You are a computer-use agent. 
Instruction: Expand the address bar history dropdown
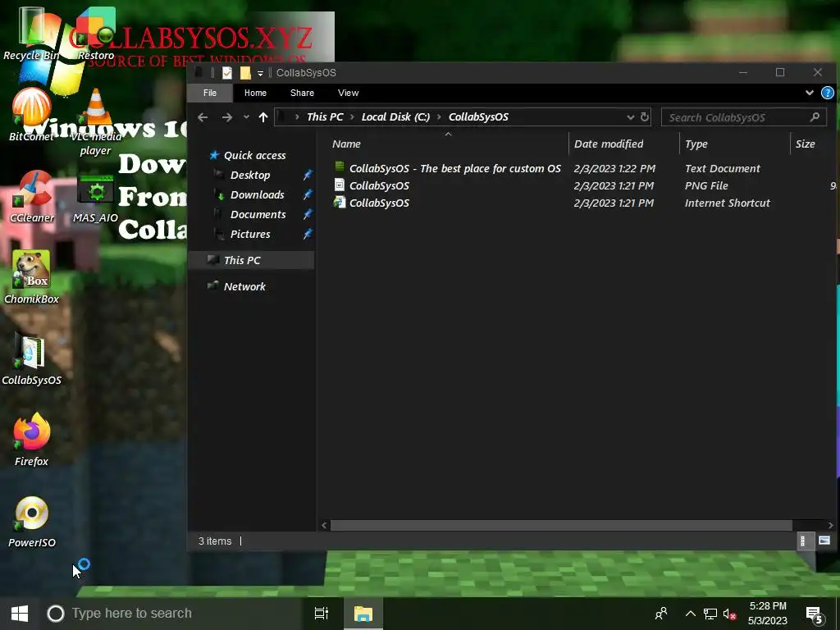click(x=631, y=117)
